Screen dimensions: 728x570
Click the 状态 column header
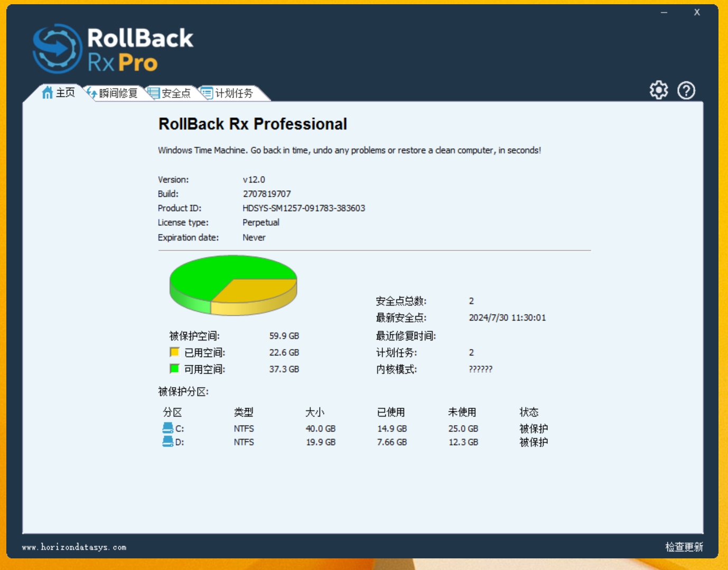point(529,412)
